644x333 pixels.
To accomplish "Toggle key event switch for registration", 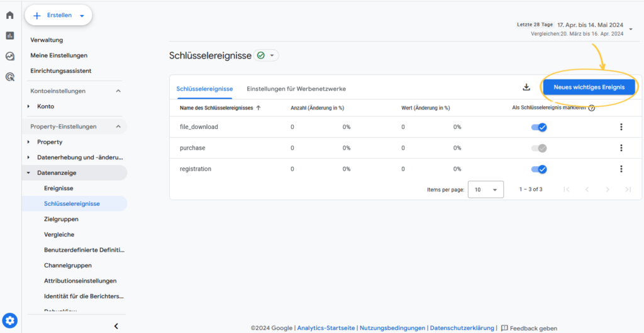I will pos(539,169).
